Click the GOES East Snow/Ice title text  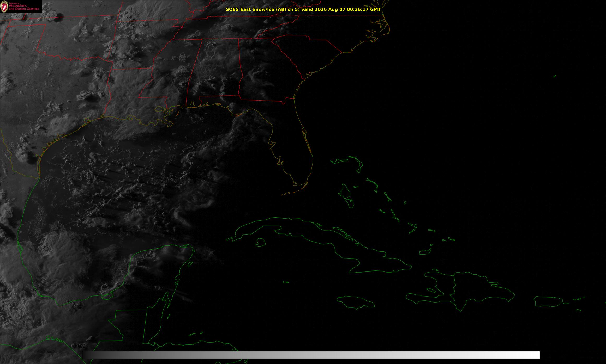[x=262, y=9]
